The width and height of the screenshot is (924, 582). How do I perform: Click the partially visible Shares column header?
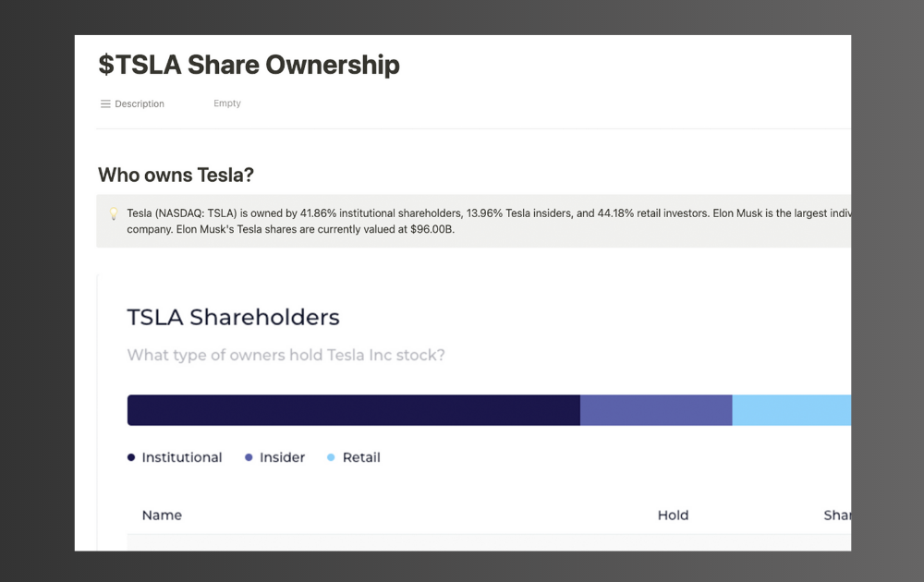836,515
